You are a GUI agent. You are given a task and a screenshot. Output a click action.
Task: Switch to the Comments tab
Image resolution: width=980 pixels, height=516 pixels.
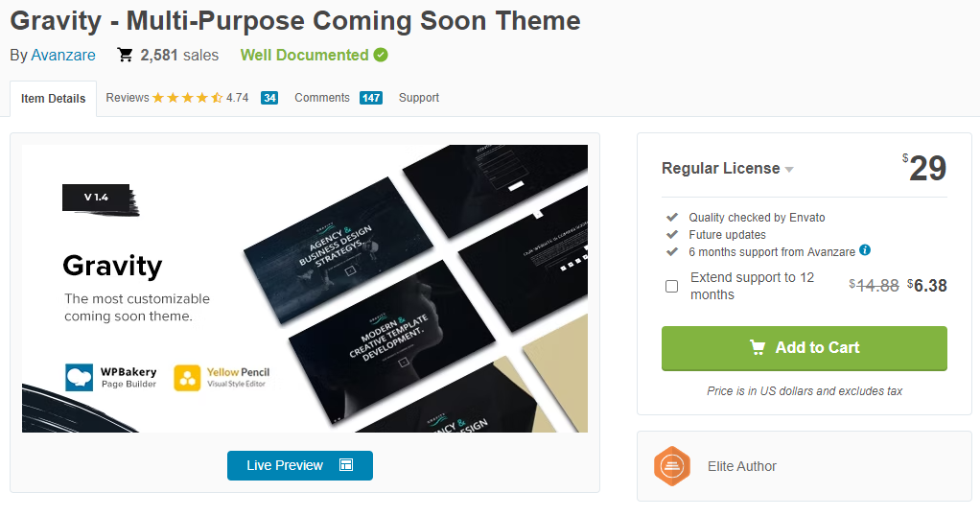click(338, 98)
